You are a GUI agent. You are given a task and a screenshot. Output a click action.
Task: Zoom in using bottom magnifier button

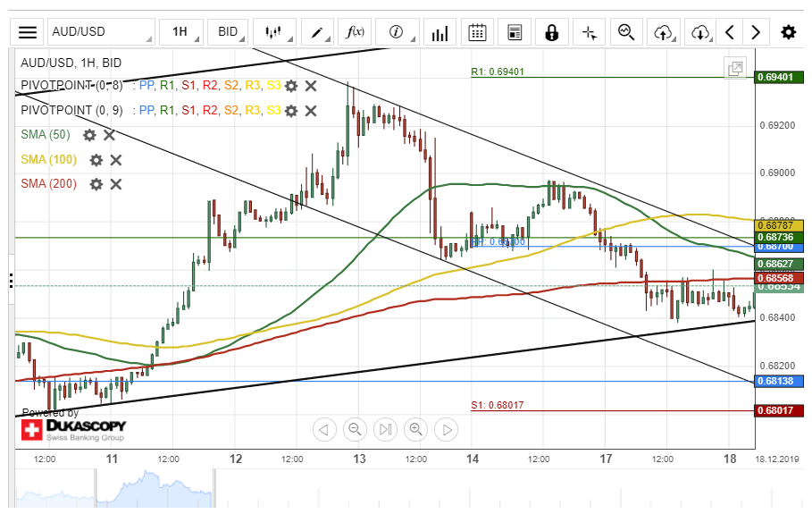click(415, 430)
